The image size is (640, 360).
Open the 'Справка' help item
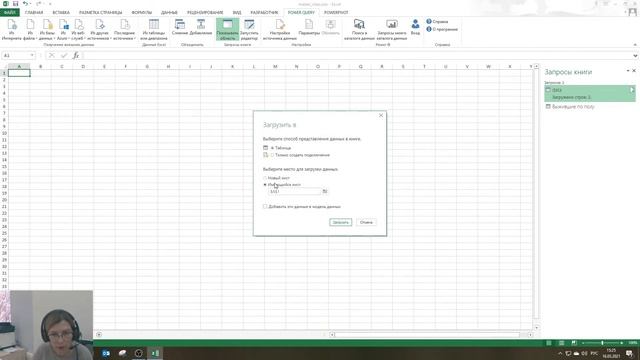[x=437, y=22]
